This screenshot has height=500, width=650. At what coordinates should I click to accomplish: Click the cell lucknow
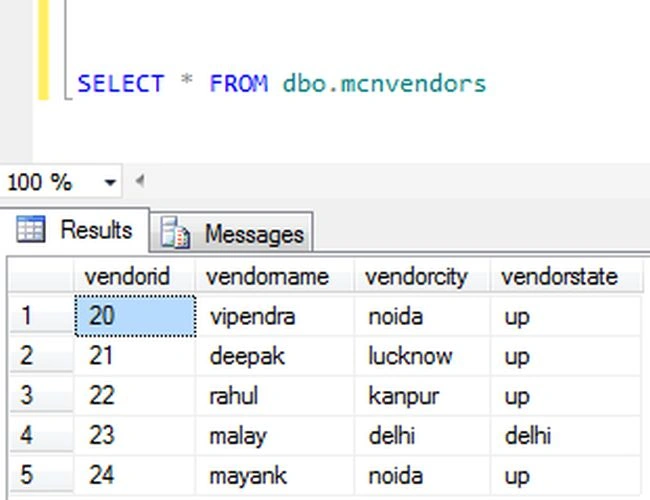[422, 355]
